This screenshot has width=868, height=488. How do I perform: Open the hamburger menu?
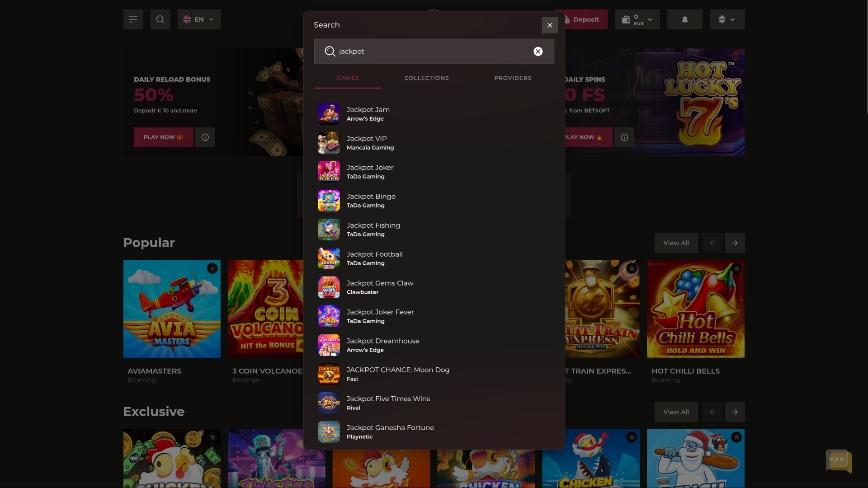coord(133,19)
